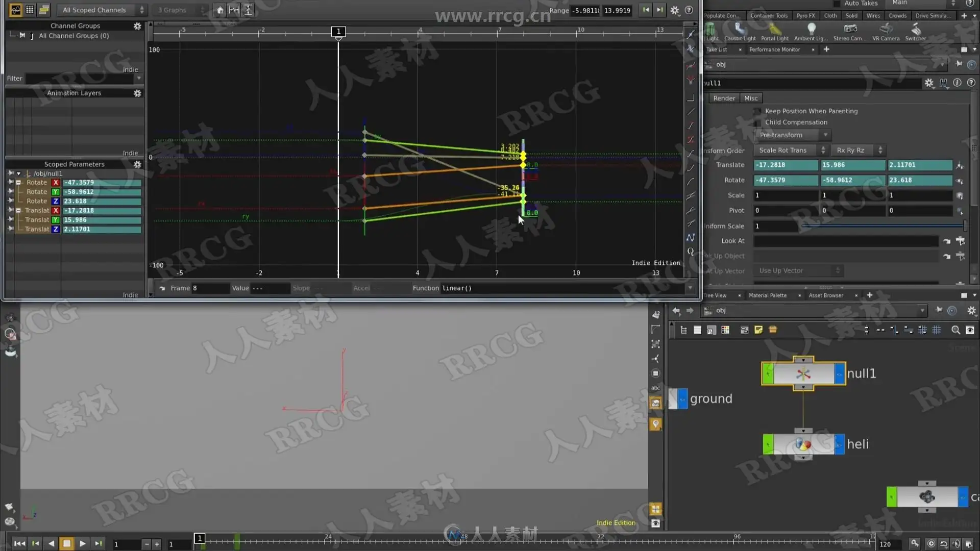Select the Portal Light shelf tool

coord(774,32)
